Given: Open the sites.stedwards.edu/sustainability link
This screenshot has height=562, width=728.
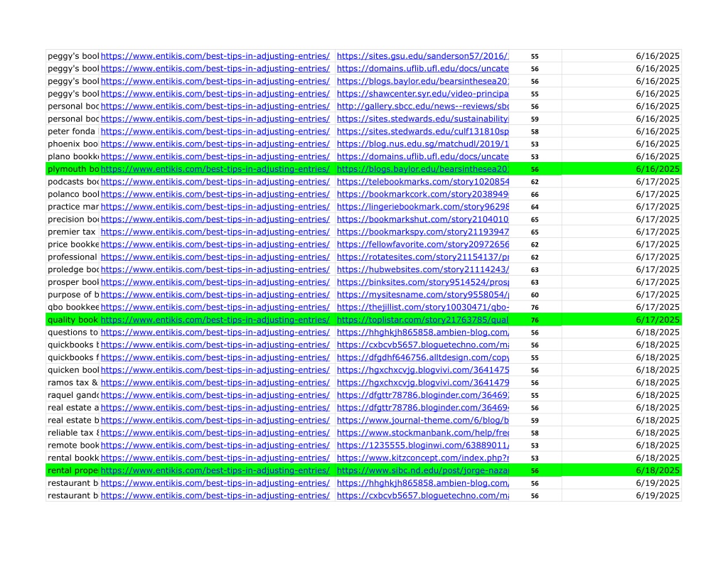Looking at the screenshot, I should [422, 119].
